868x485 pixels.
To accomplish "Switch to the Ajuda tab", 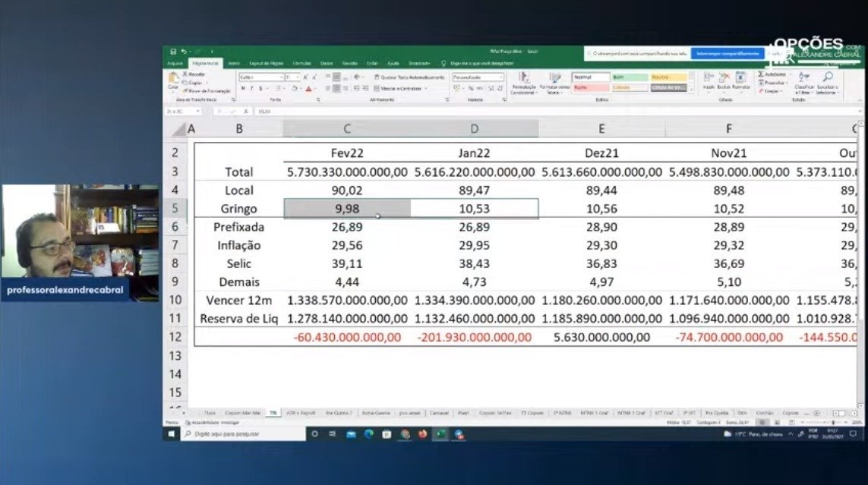I will (393, 64).
